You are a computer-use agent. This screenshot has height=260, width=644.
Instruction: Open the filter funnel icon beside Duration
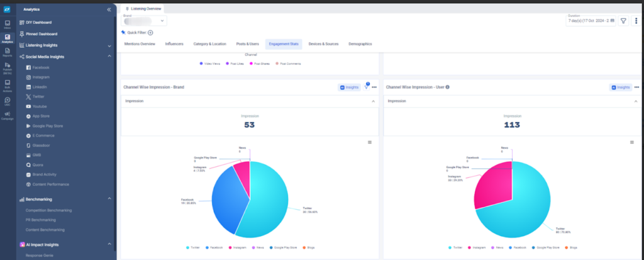(623, 21)
